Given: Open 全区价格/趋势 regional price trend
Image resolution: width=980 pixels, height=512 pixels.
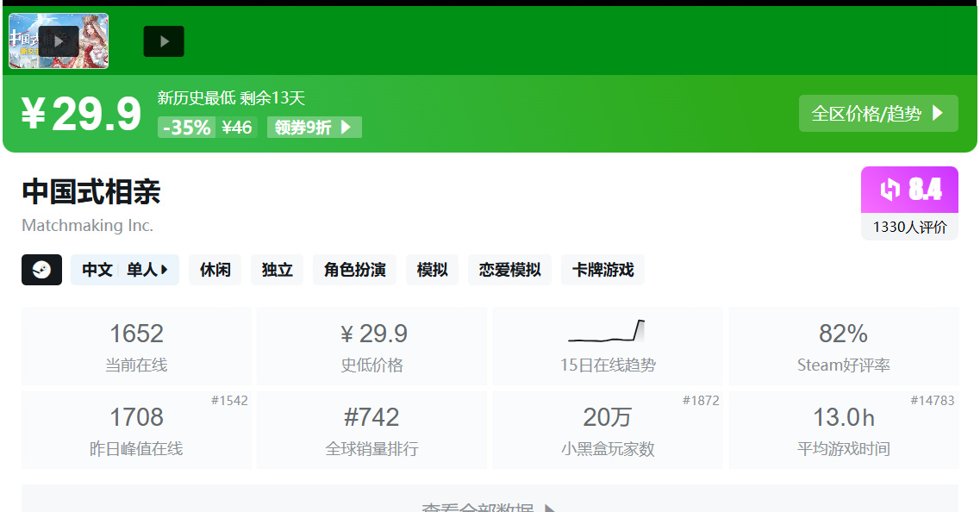Looking at the screenshot, I should pos(878,113).
